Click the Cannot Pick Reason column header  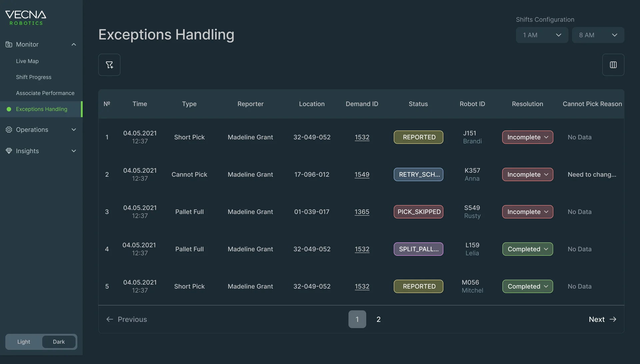tap(592, 104)
